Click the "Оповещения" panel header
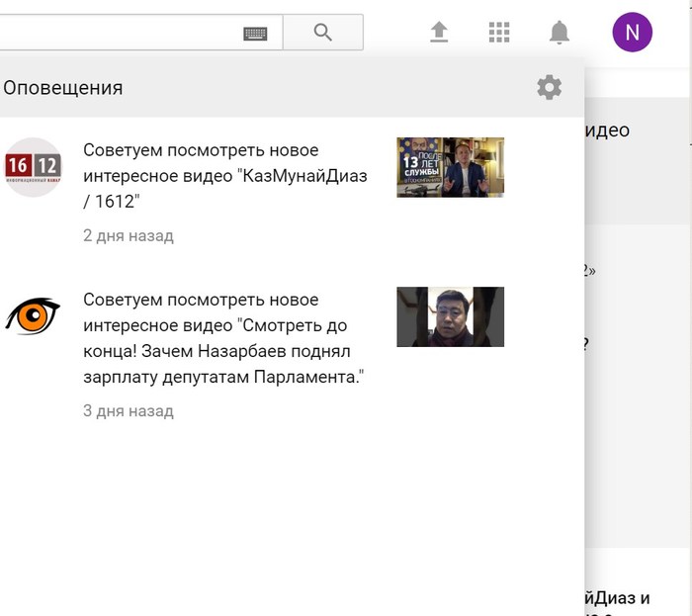The height and width of the screenshot is (616, 692). (x=63, y=87)
